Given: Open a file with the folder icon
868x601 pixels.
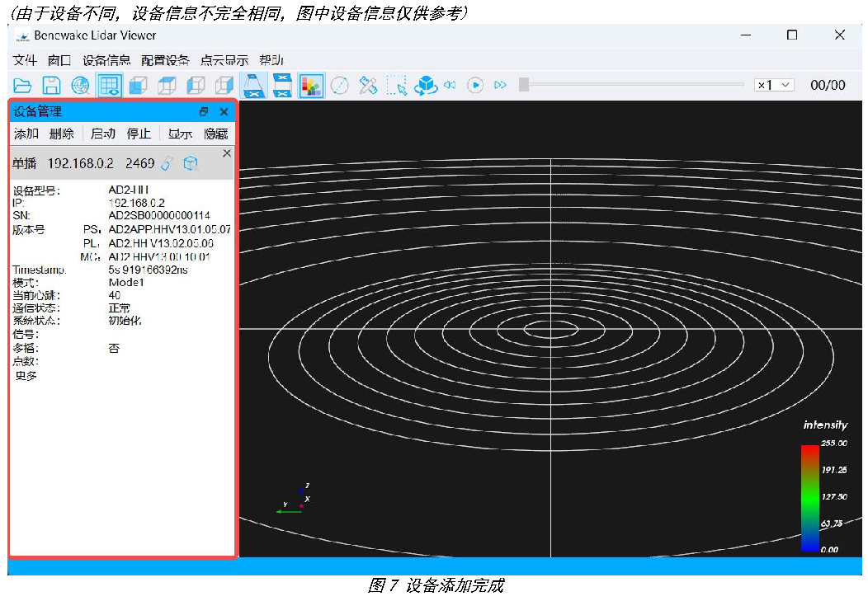Looking at the screenshot, I should point(22,86).
